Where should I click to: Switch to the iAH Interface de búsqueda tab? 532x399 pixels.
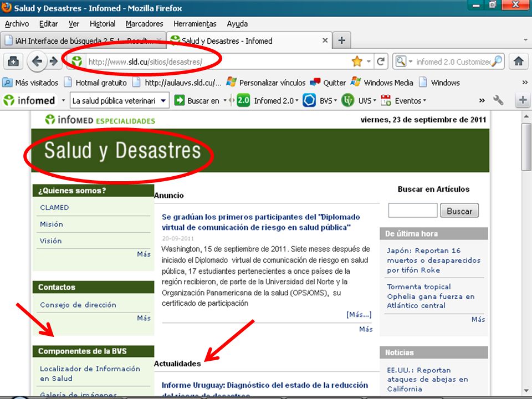(x=83, y=40)
